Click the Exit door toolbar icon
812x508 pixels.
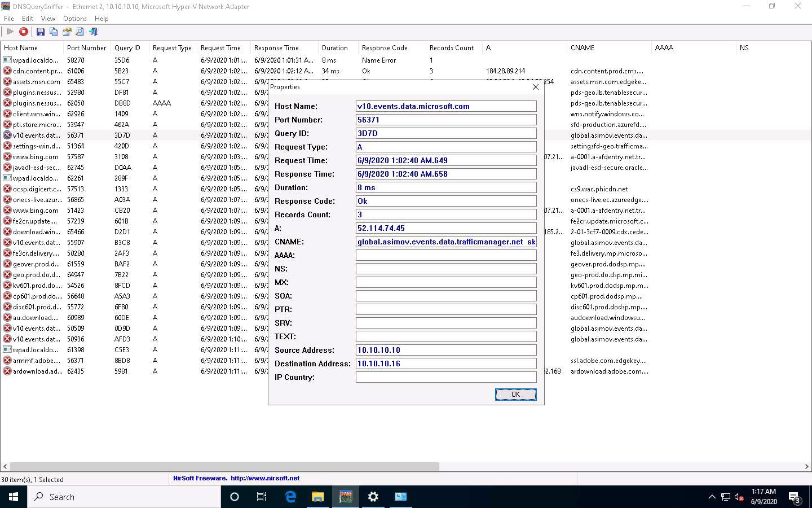point(94,32)
